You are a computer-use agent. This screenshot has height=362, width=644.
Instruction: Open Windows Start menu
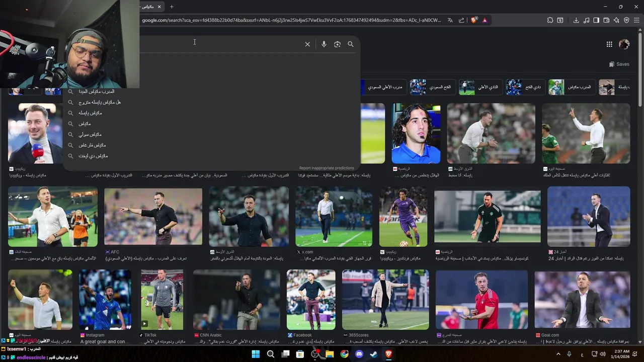click(x=256, y=354)
